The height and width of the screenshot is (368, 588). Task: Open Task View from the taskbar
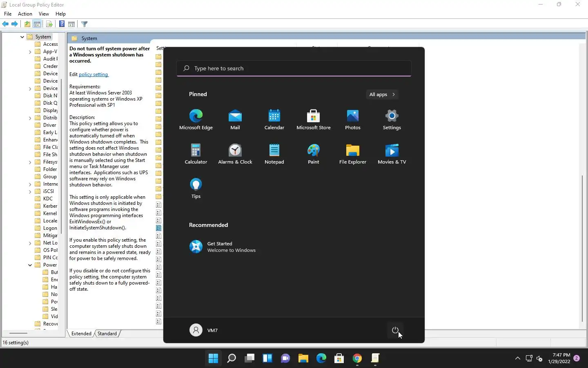[x=249, y=359]
